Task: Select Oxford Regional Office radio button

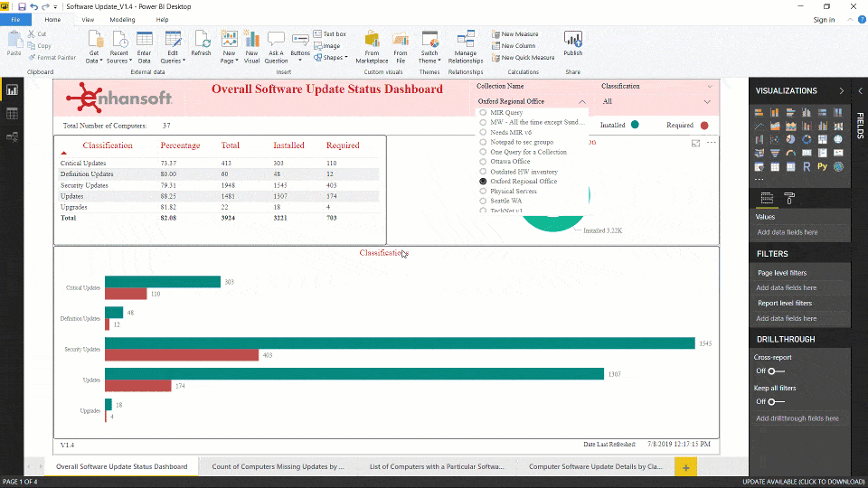Action: [x=483, y=181]
